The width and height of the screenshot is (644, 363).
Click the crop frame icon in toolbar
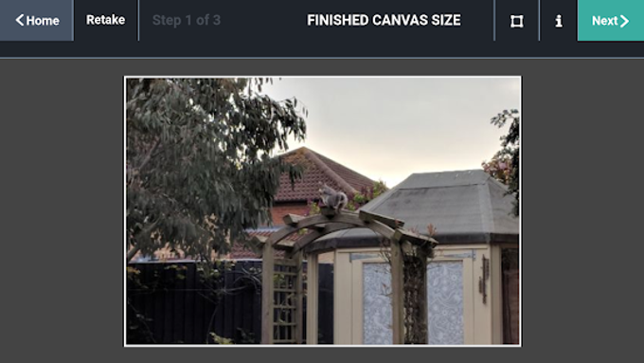[x=517, y=21]
